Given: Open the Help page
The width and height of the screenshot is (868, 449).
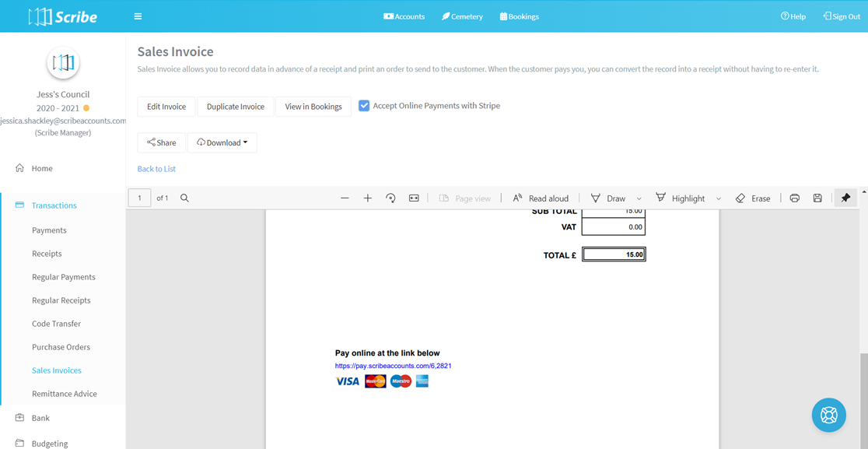Looking at the screenshot, I should pyautogui.click(x=793, y=16).
